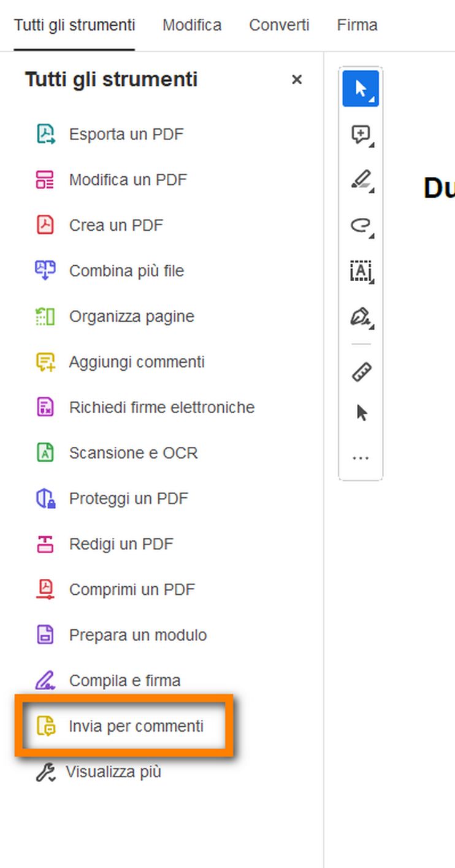Open the Combina più file tool
455x868 pixels.
[x=126, y=271]
